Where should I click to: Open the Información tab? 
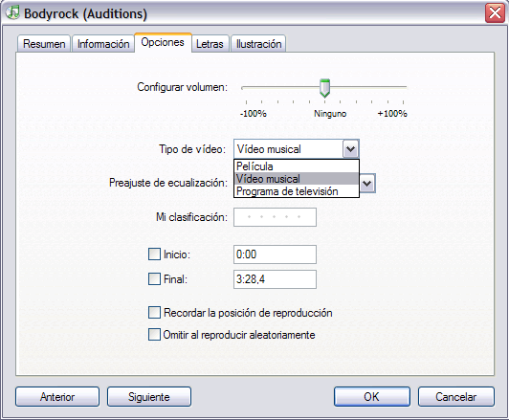[103, 43]
